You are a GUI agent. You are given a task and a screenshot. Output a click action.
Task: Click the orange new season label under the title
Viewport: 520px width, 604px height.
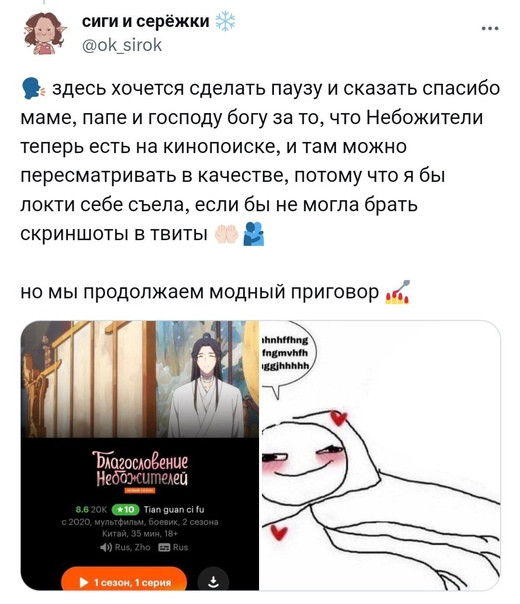tap(139, 490)
